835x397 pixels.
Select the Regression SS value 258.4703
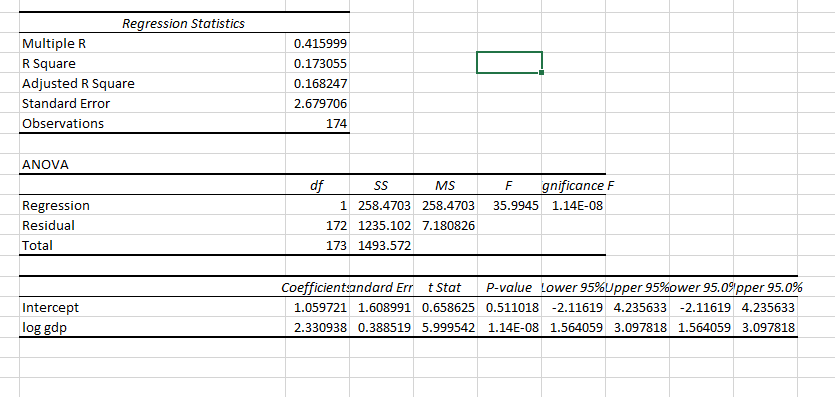[381, 205]
